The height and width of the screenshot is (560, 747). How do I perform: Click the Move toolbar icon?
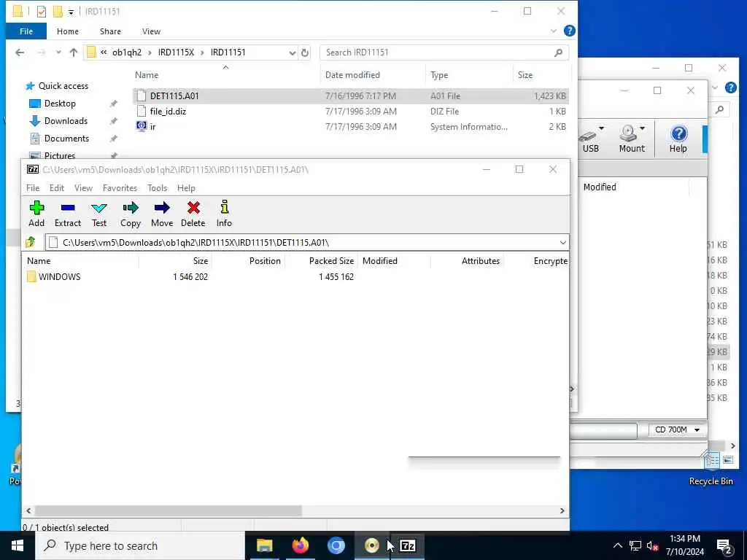point(162,214)
